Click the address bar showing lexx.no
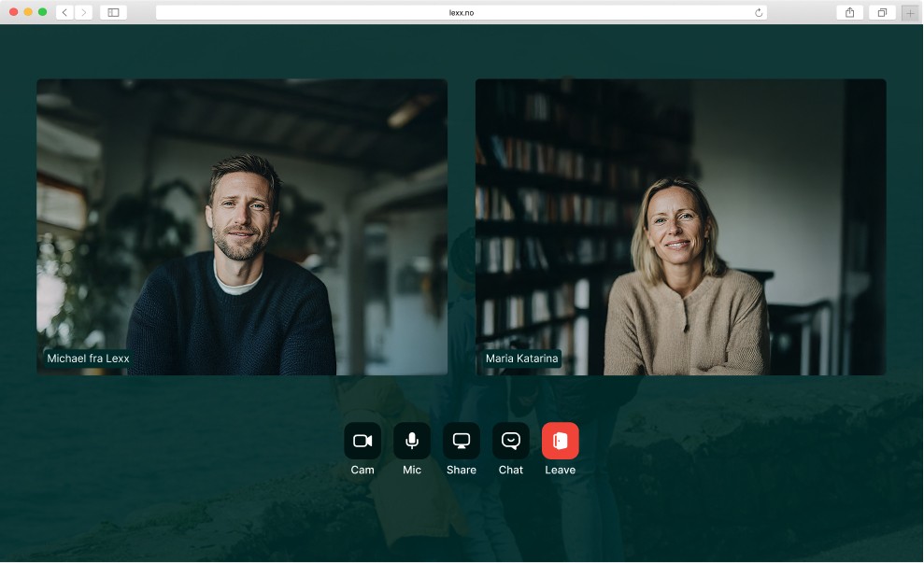 click(x=462, y=12)
